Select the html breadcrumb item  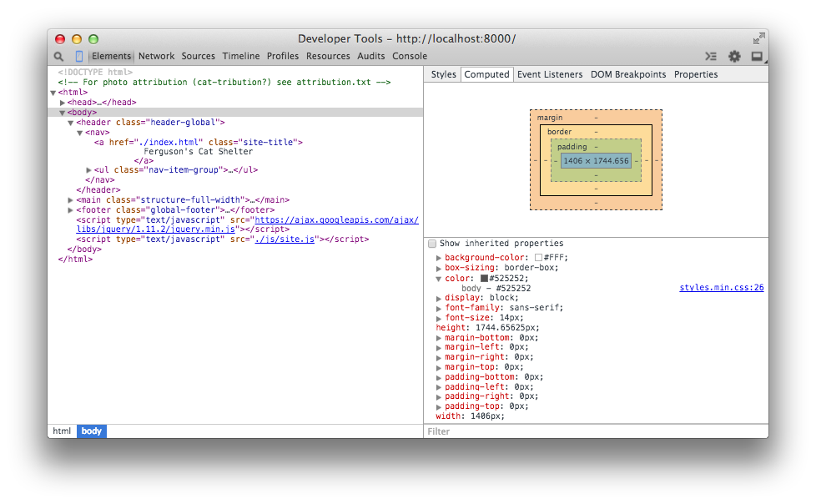pyautogui.click(x=63, y=431)
